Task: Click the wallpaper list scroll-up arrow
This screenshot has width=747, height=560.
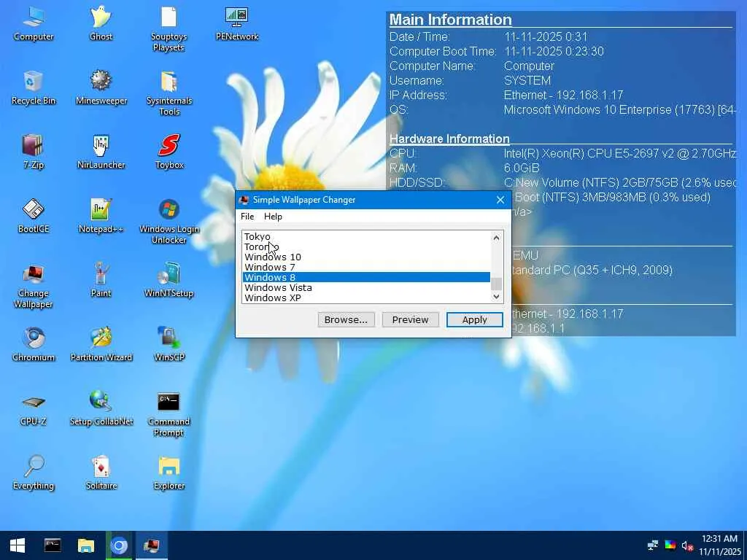Action: [x=496, y=237]
